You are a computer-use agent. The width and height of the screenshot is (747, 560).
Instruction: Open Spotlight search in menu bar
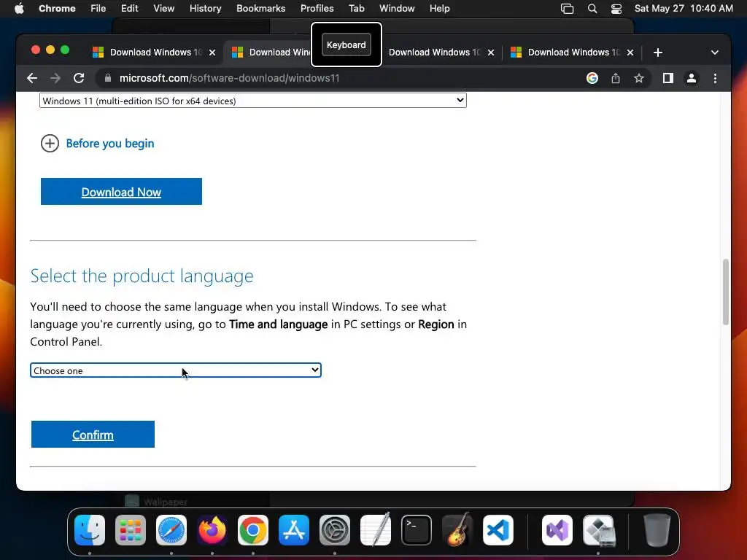tap(592, 8)
